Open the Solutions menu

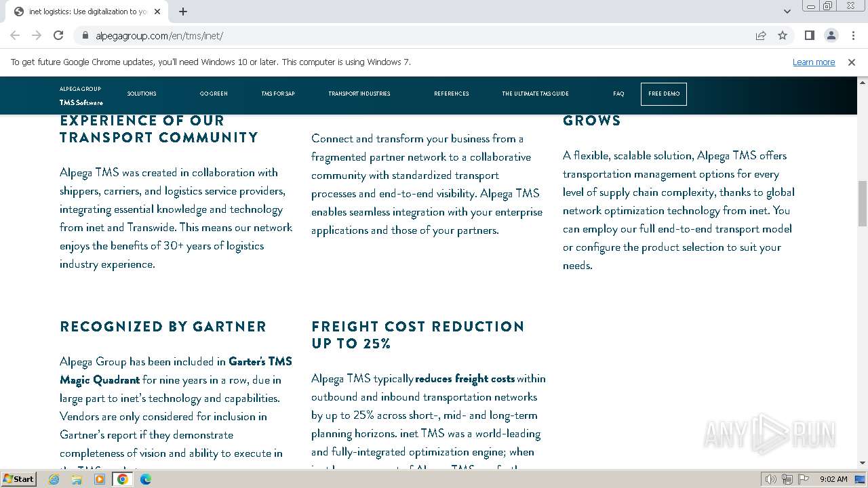142,94
